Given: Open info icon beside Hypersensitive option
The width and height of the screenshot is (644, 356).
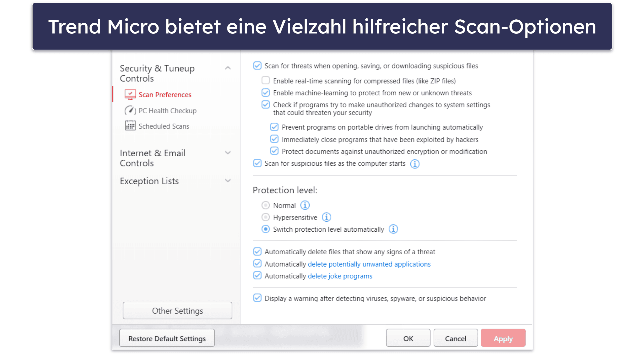Looking at the screenshot, I should point(326,217).
